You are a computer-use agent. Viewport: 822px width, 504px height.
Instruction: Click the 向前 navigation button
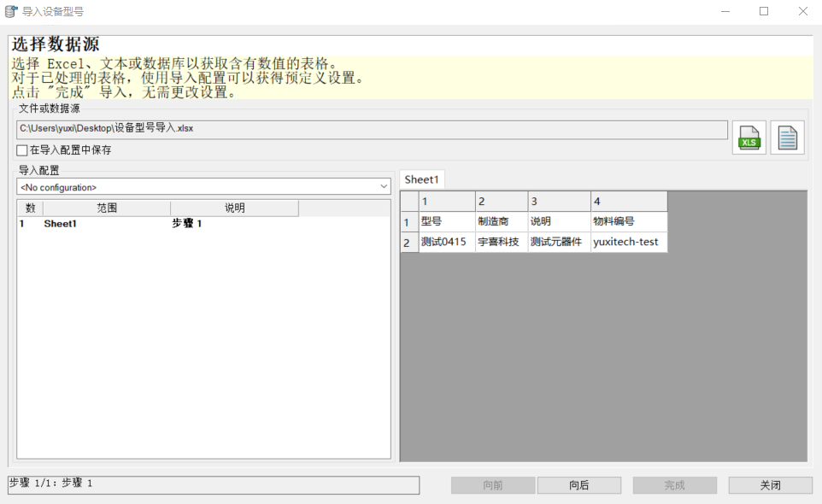pyautogui.click(x=492, y=484)
